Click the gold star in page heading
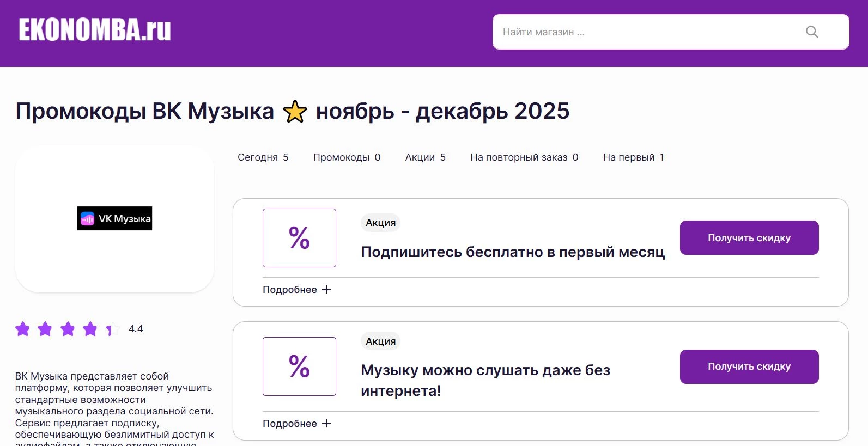Image resolution: width=868 pixels, height=446 pixels. tap(295, 112)
